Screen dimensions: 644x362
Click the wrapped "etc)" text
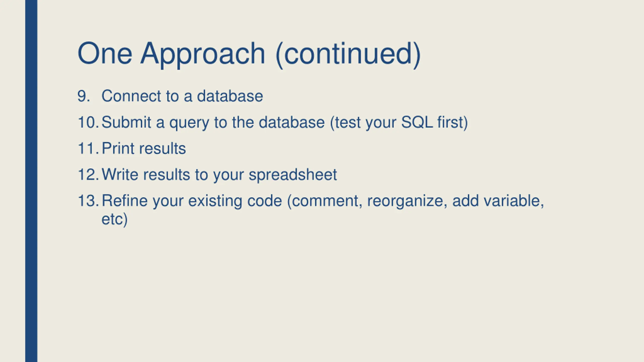click(x=114, y=219)
